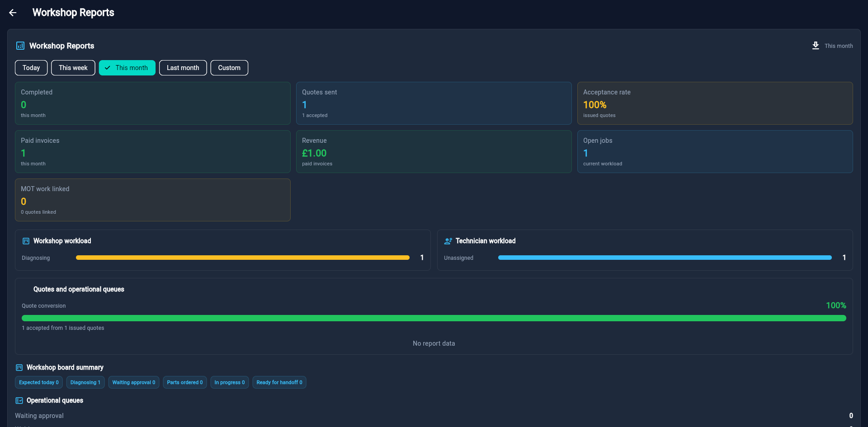Click the Operational queues heading

click(x=55, y=400)
